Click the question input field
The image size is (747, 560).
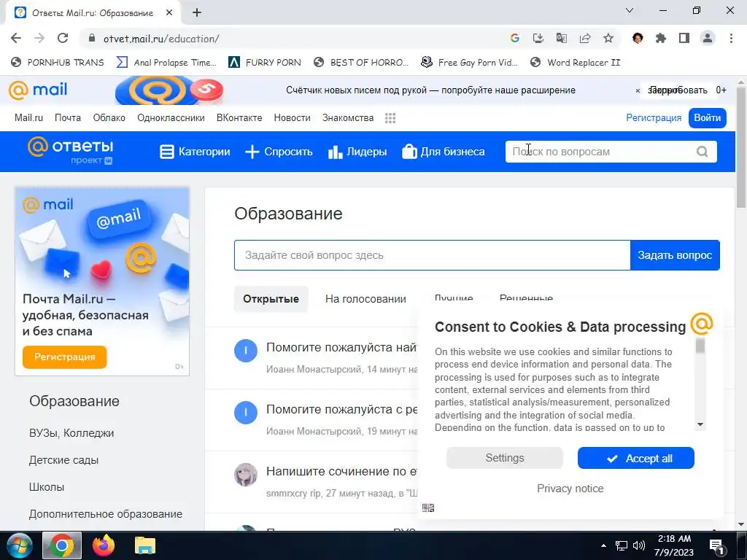[x=432, y=255]
